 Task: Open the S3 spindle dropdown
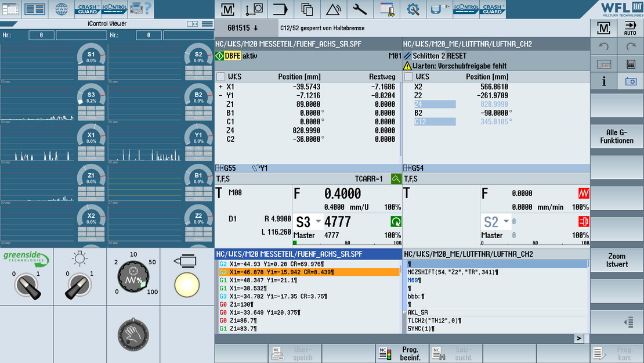tap(319, 222)
